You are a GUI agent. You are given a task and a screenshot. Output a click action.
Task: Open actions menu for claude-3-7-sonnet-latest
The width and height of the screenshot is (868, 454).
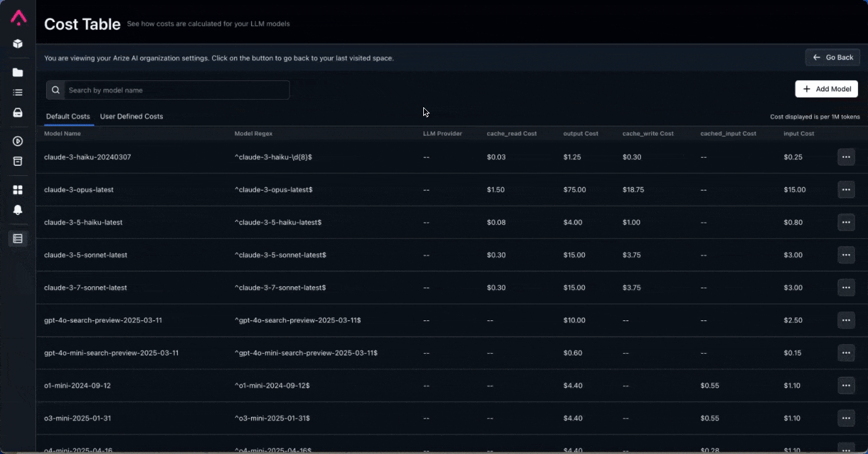click(x=846, y=288)
